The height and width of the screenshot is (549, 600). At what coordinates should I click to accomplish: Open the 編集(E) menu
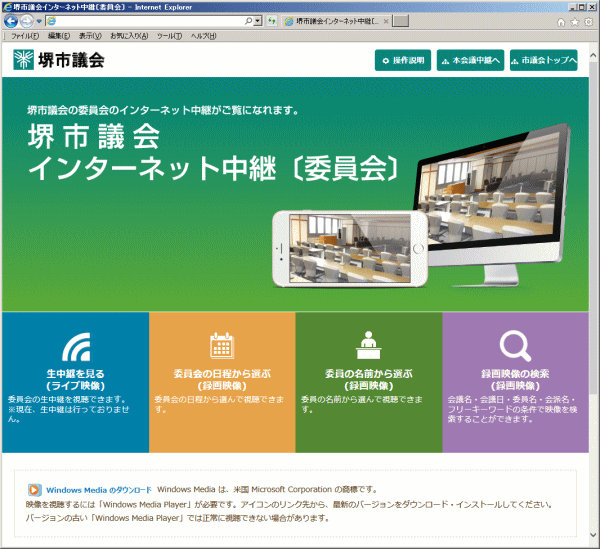point(59,36)
